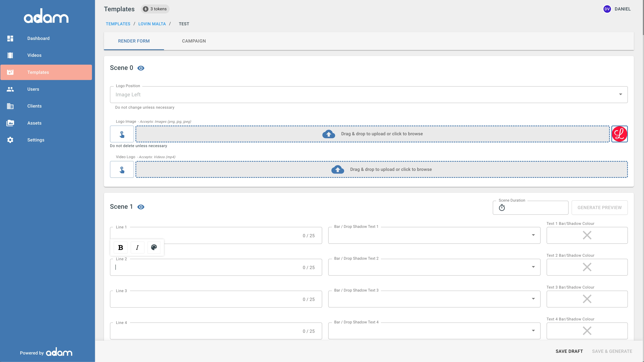The height and width of the screenshot is (362, 644).
Task: Click the Settings gear in sidebar
Action: point(10,140)
